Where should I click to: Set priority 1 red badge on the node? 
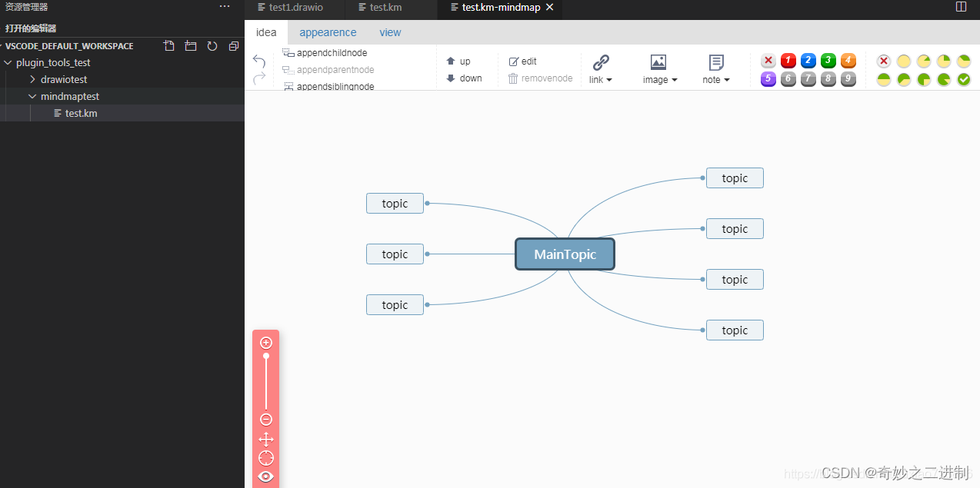click(x=788, y=60)
